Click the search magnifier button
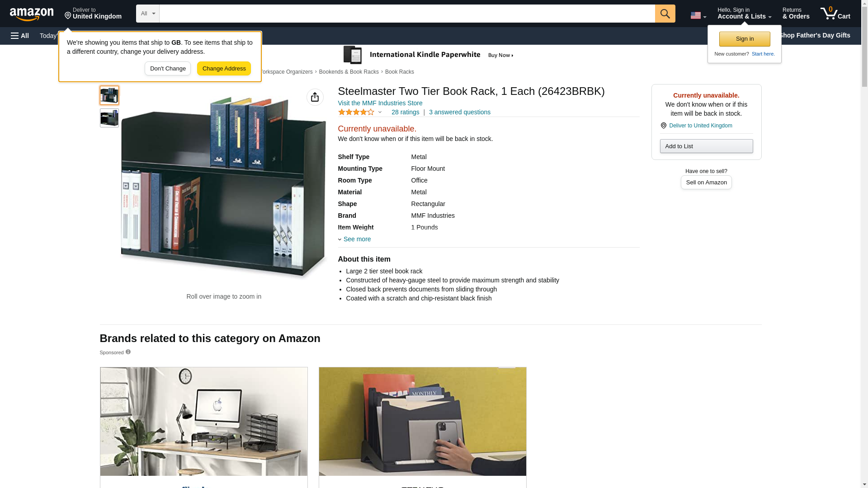868x488 pixels. (665, 14)
